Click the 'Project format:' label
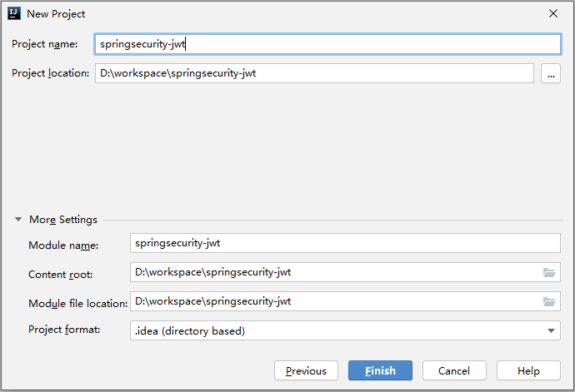The height and width of the screenshot is (392, 575). pos(64,330)
